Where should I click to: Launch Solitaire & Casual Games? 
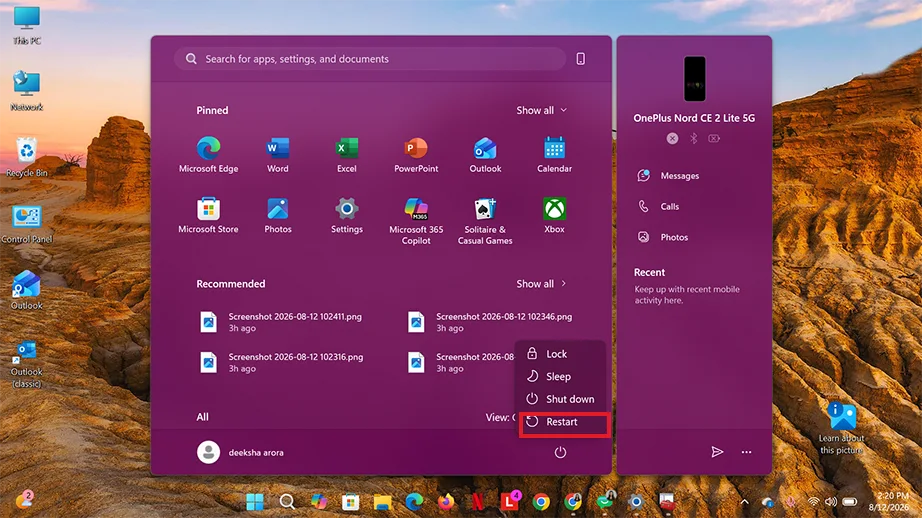[485, 221]
